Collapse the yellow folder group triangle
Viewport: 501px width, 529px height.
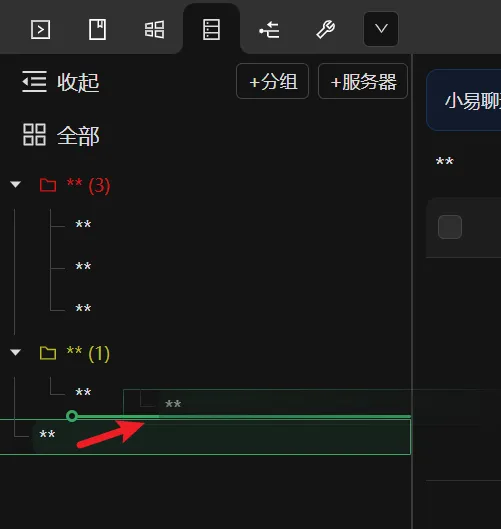point(16,353)
